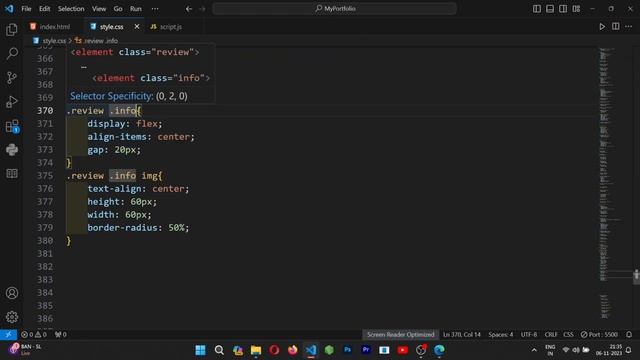Screen dimensions: 640x360
Task: Open Run and Debug view
Action: 12,102
